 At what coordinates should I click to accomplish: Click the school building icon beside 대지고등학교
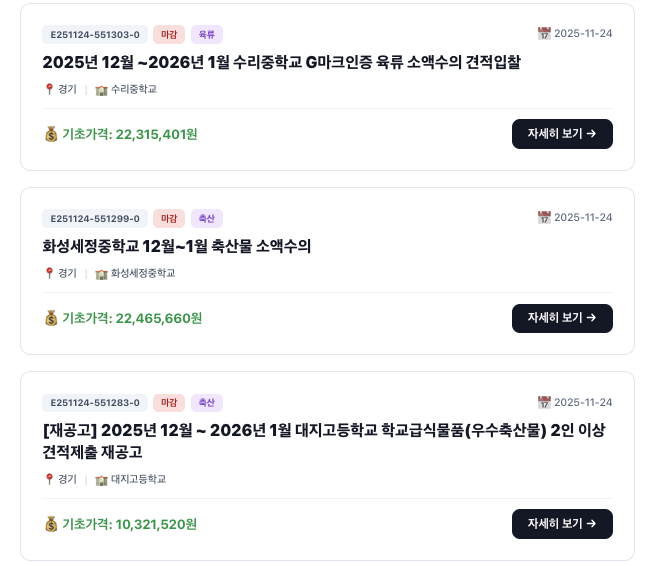click(x=101, y=479)
